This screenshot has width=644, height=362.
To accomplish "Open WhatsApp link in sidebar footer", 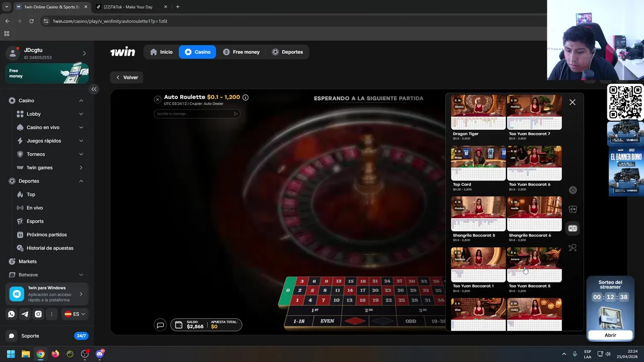I will [x=12, y=314].
